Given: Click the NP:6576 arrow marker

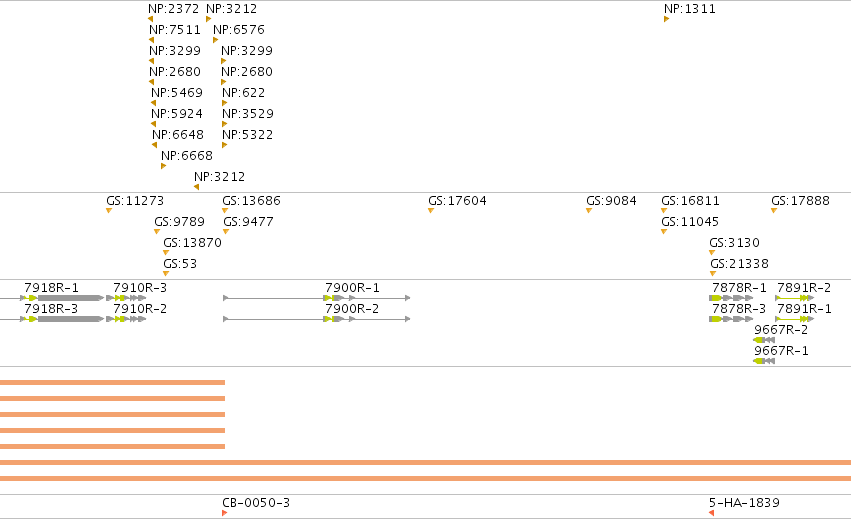Looking at the screenshot, I should point(215,40).
